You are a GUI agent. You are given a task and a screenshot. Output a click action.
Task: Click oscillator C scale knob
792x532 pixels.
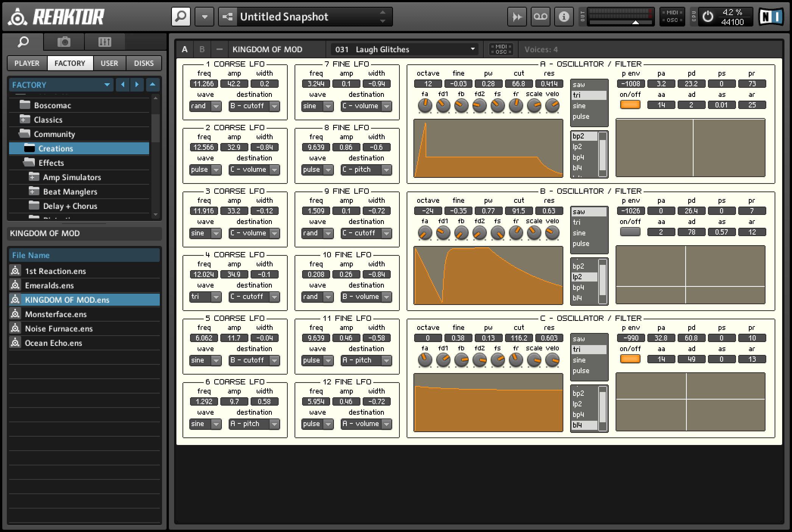534,360
